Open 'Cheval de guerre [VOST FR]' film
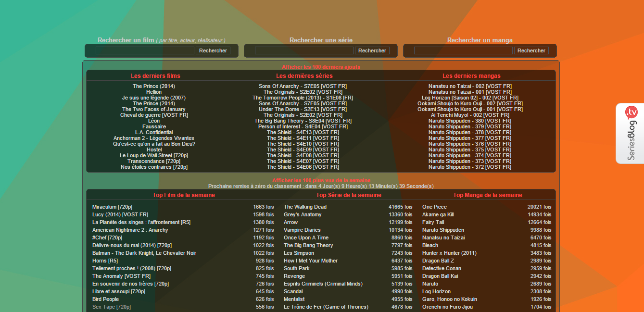 [x=154, y=115]
